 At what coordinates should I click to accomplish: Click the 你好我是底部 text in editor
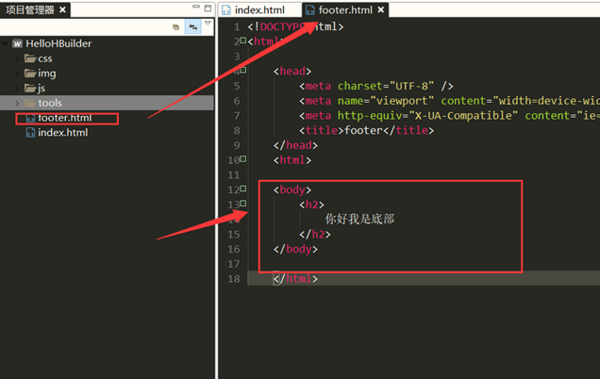pyautogui.click(x=360, y=219)
